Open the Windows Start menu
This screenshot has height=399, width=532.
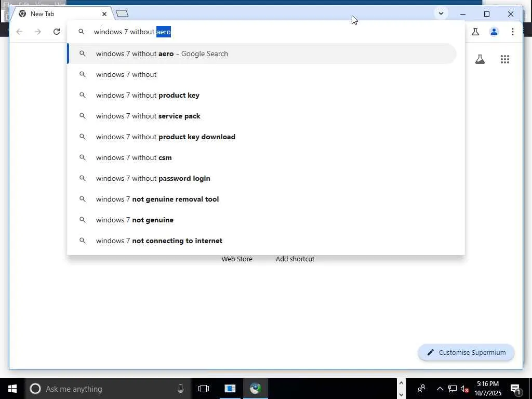[x=12, y=389]
